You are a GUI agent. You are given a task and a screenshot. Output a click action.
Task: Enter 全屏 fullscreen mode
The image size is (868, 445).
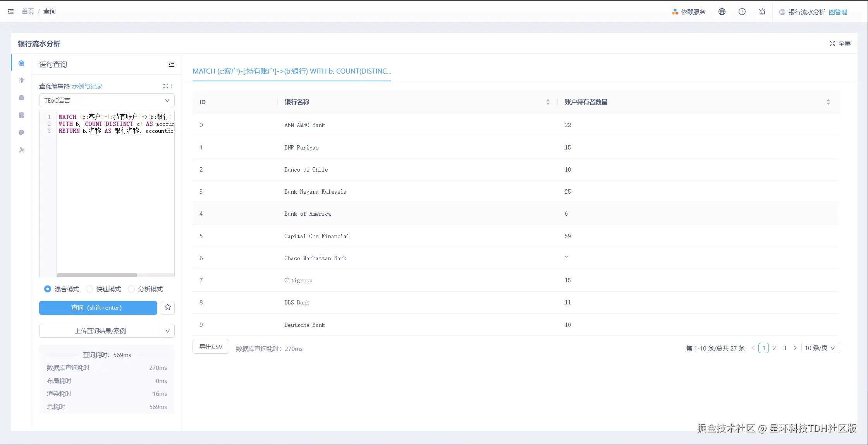pos(840,44)
